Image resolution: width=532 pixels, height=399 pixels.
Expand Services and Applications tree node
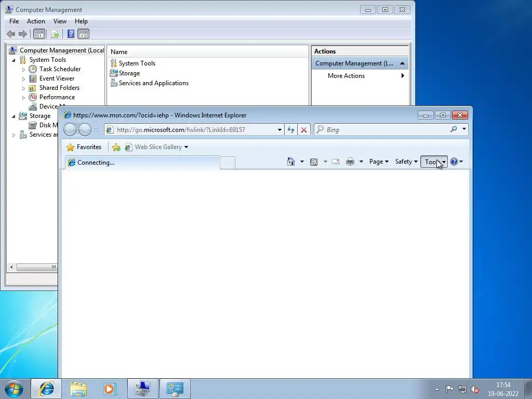point(14,135)
